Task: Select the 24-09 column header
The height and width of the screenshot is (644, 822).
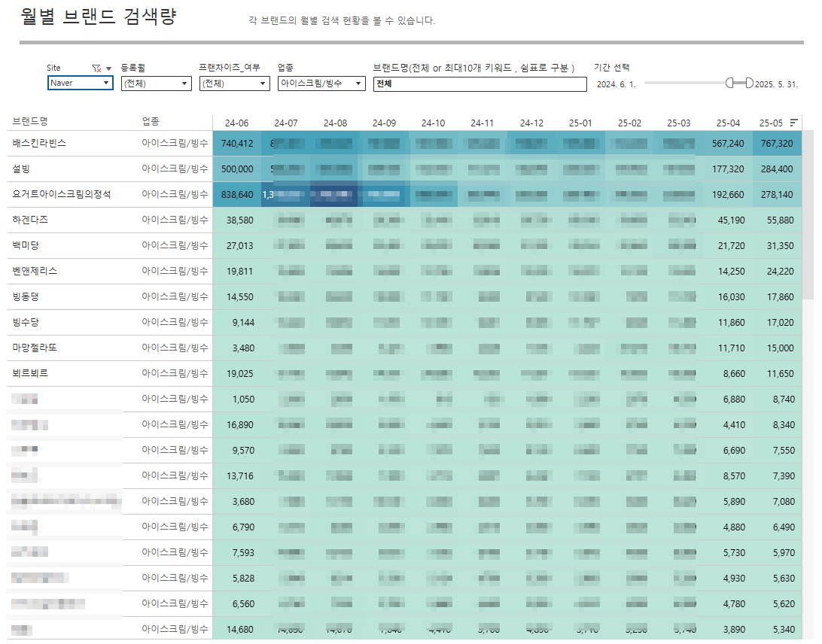Action: coord(384,123)
